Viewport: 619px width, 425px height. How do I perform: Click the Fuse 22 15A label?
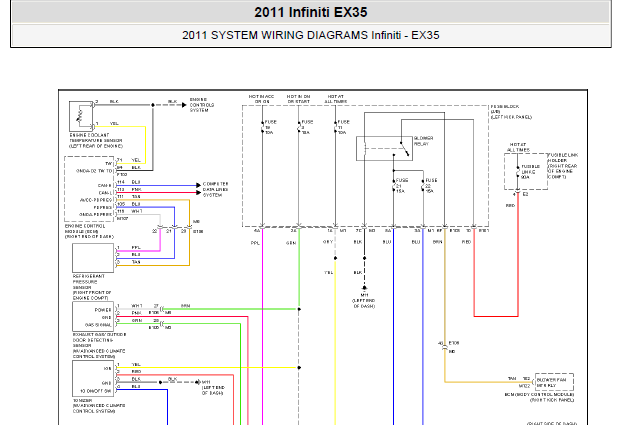[431, 185]
